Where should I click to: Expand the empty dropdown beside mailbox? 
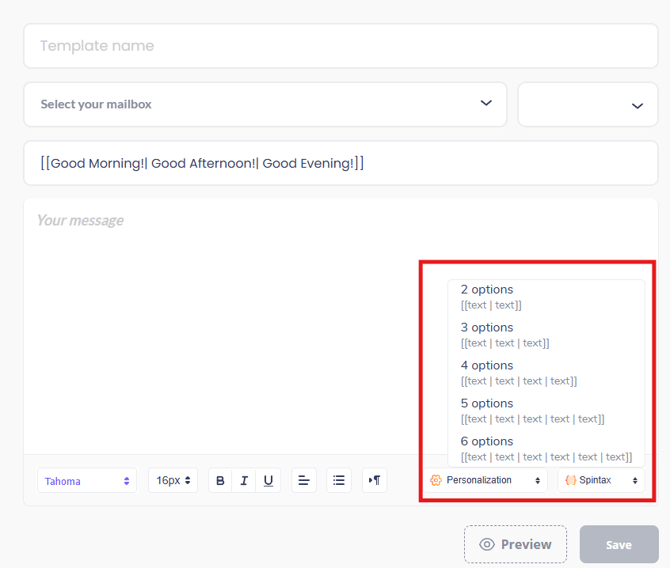[x=587, y=105]
